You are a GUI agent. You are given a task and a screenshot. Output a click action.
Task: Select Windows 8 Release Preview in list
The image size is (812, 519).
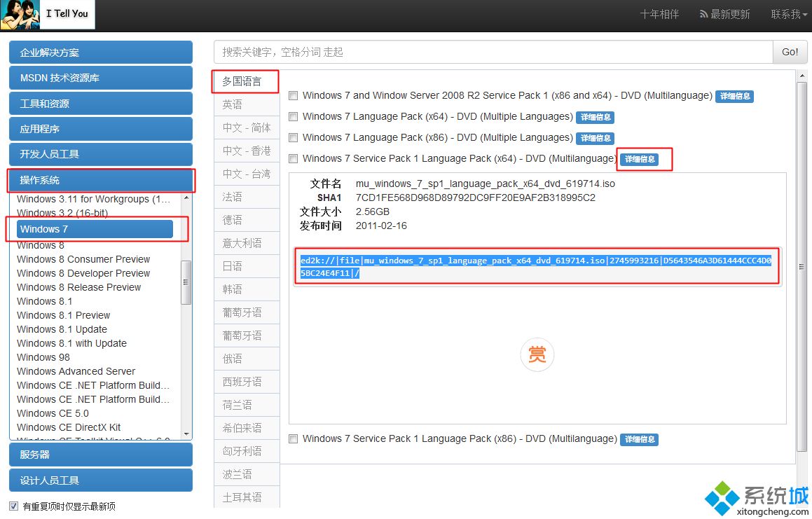(78, 287)
